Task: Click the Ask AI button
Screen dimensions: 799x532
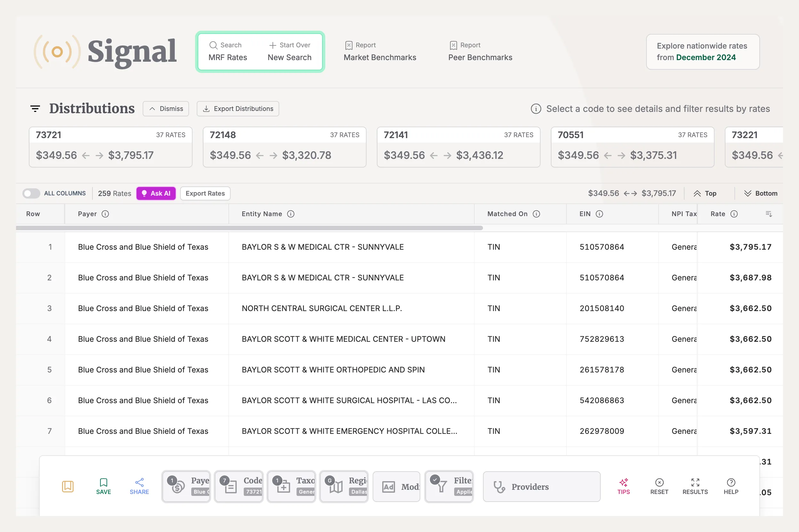Action: [156, 193]
